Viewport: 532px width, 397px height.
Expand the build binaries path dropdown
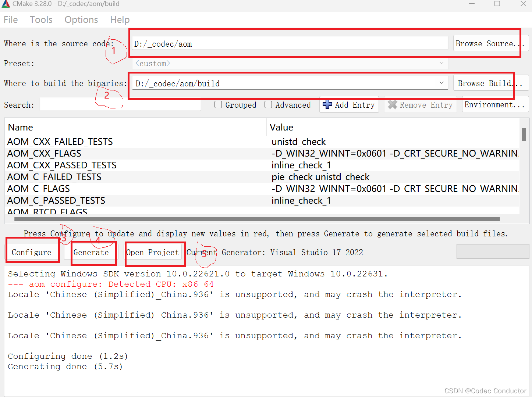click(x=441, y=83)
